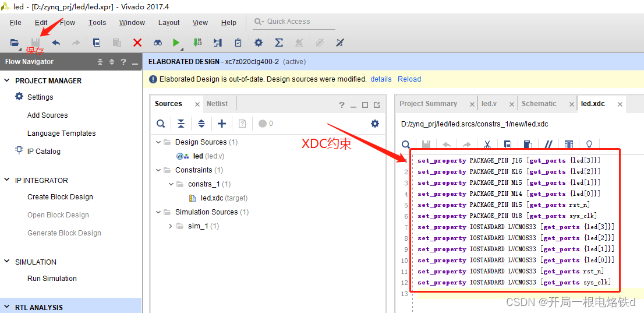
Task: Click the editor column selection mode icon
Action: (569, 145)
